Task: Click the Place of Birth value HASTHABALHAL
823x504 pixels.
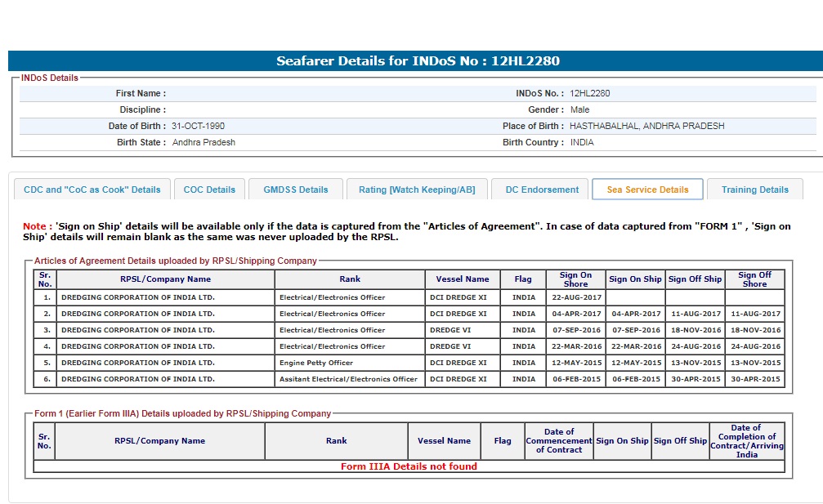Action: click(646, 127)
